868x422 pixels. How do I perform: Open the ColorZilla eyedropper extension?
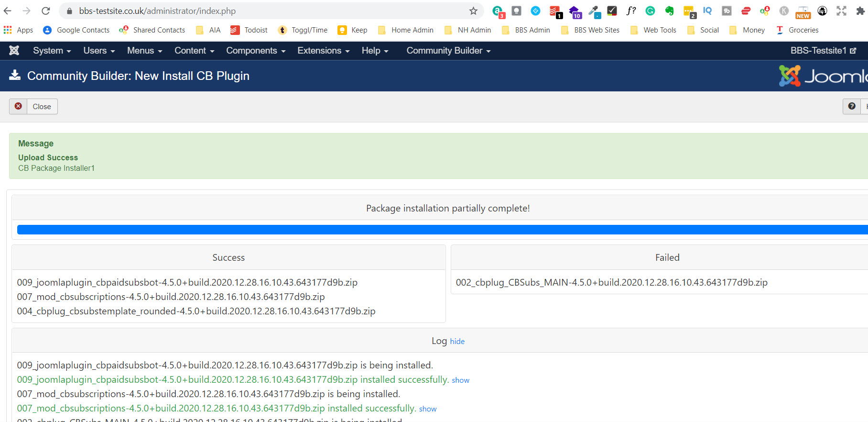click(594, 11)
